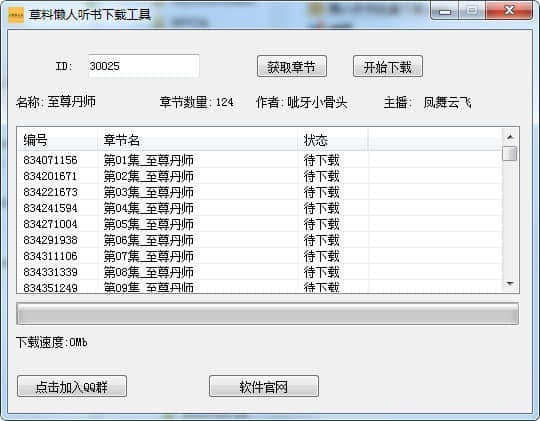Click the list scrollbar thumb

pos(510,153)
